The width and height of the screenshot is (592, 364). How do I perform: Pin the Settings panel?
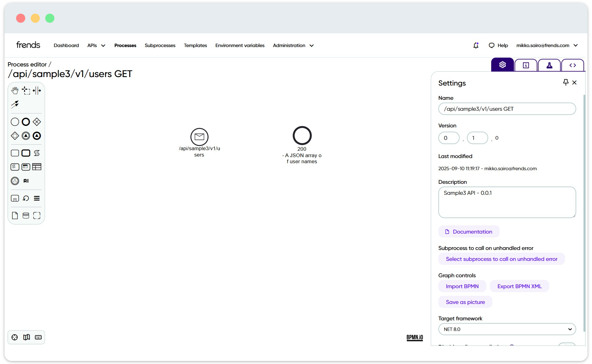(566, 82)
